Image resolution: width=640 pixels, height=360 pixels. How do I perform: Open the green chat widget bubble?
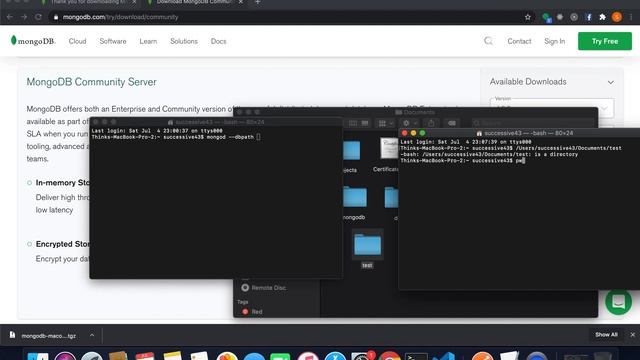pos(618,302)
